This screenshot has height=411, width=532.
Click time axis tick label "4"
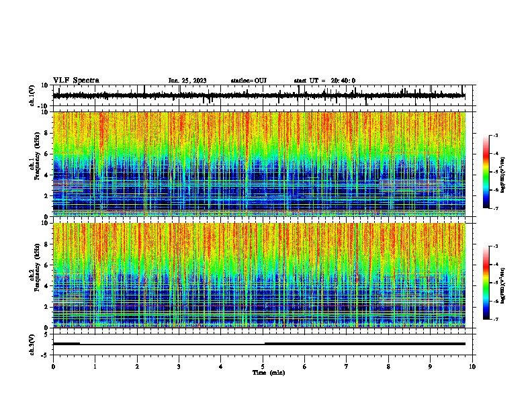pos(221,367)
